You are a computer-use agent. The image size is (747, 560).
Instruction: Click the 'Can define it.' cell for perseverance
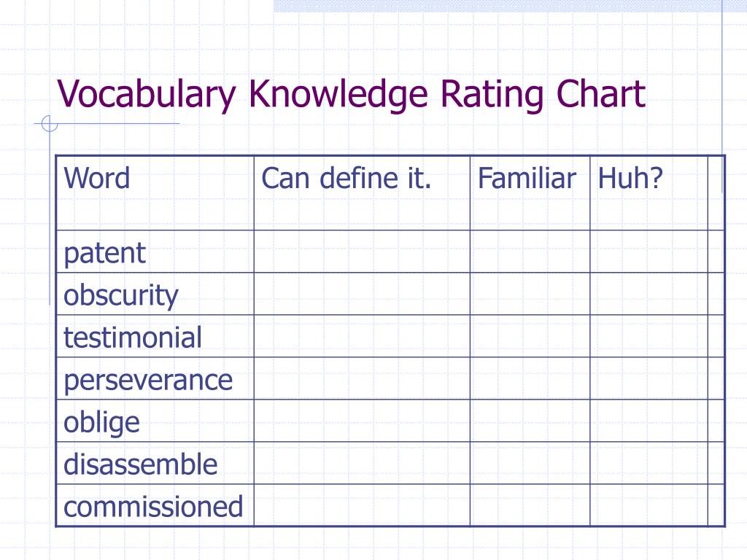362,378
